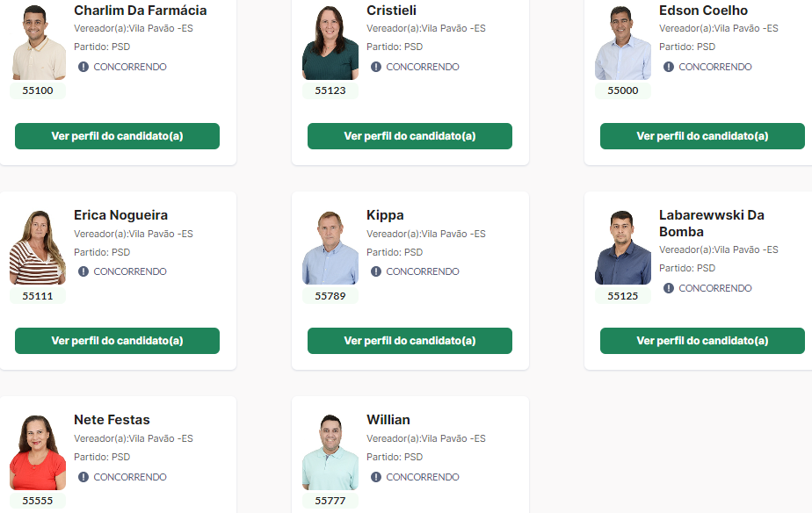Open Labarewwski Da Bomba's profile button
Screen dimensions: 812x513
(702, 341)
